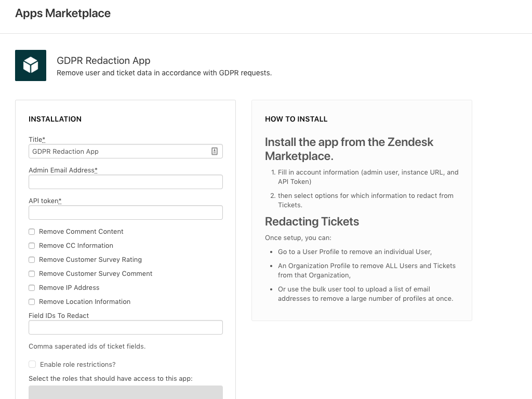Edit the Title input field
Image resolution: width=532 pixels, height=399 pixels.
point(126,151)
